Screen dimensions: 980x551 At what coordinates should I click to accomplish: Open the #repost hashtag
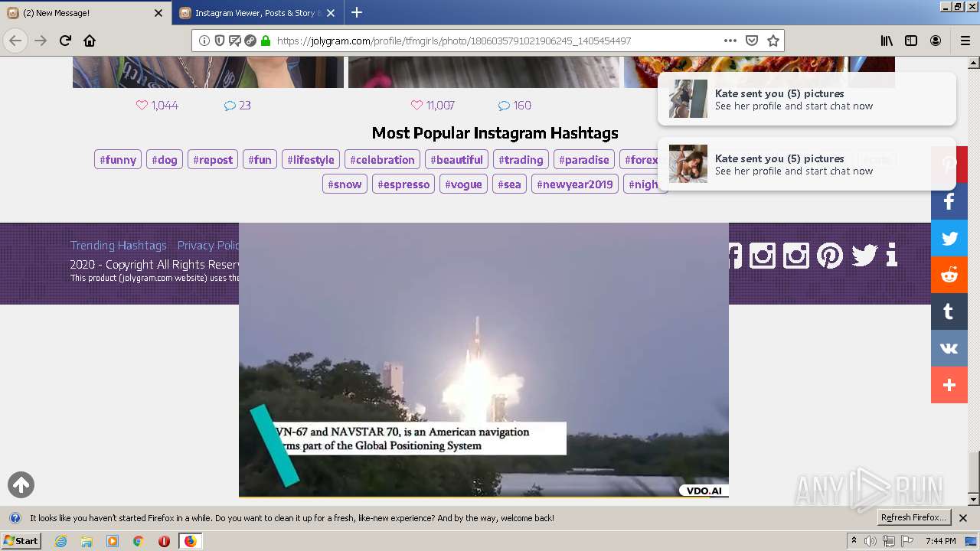pyautogui.click(x=213, y=160)
